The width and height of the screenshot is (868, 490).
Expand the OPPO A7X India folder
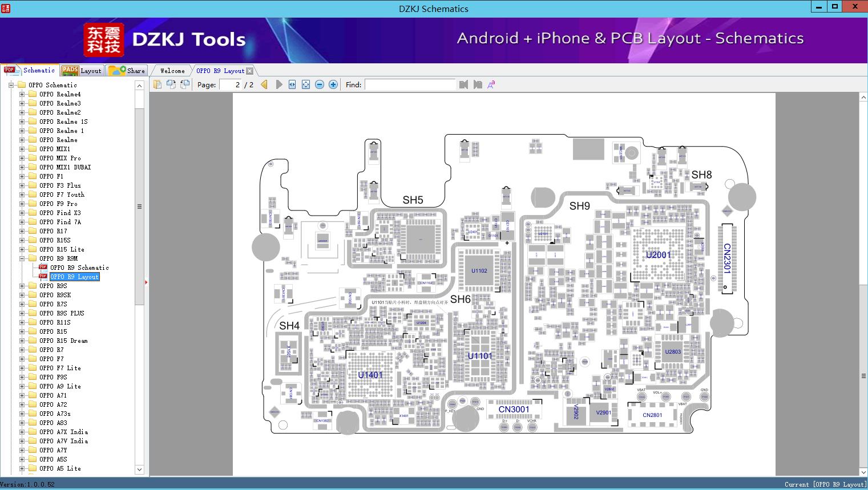[x=22, y=432]
